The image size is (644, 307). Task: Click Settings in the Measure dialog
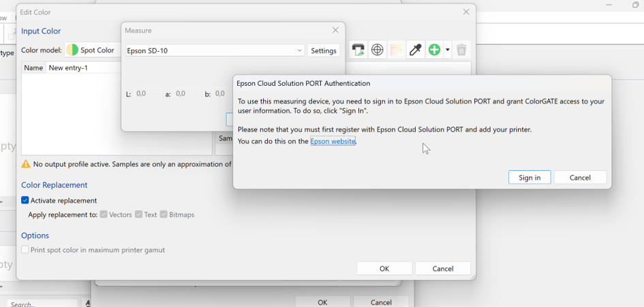click(x=324, y=50)
